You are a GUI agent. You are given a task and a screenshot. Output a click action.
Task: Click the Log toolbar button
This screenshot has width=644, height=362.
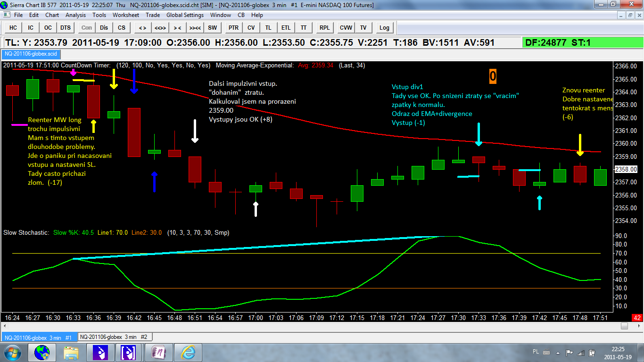(x=385, y=27)
